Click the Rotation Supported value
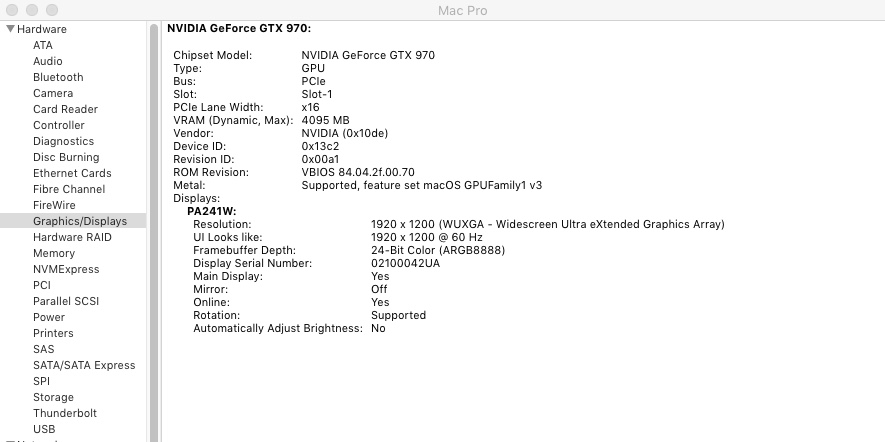This screenshot has width=885, height=442. [x=398, y=315]
